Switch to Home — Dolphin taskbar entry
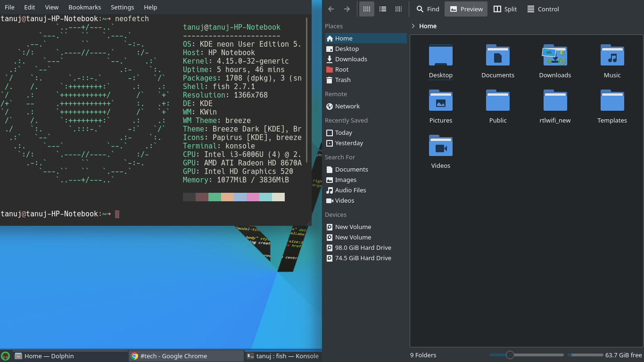The width and height of the screenshot is (644, 362). pyautogui.click(x=70, y=356)
